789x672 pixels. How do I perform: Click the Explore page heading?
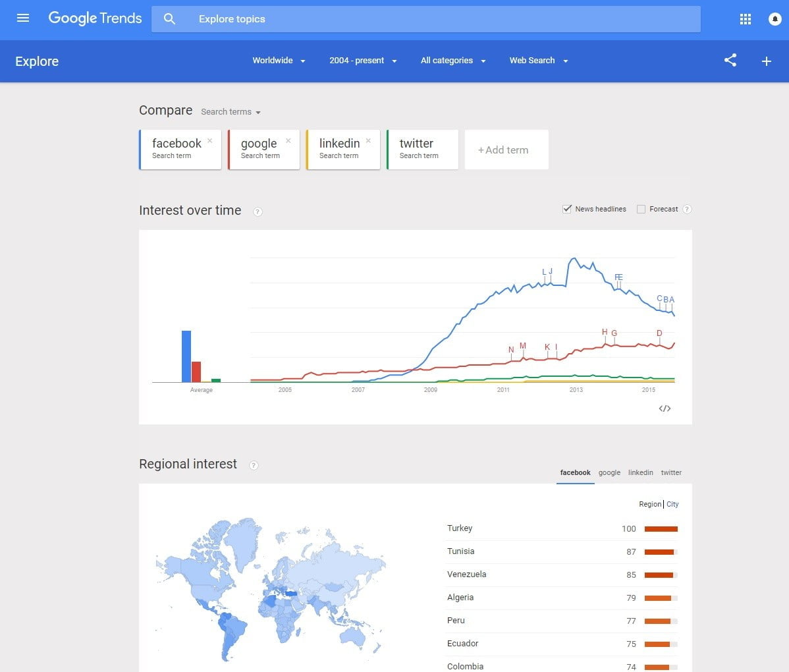pyautogui.click(x=37, y=61)
